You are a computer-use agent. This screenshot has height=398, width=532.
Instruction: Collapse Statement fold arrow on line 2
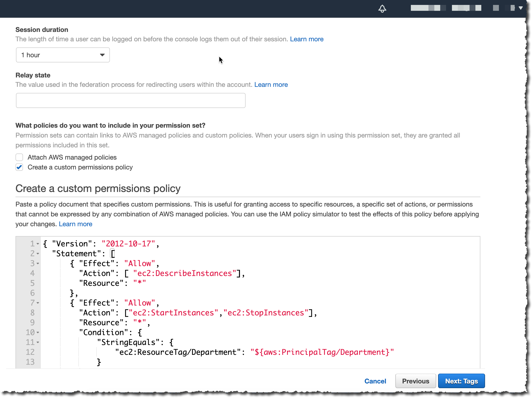coord(38,254)
